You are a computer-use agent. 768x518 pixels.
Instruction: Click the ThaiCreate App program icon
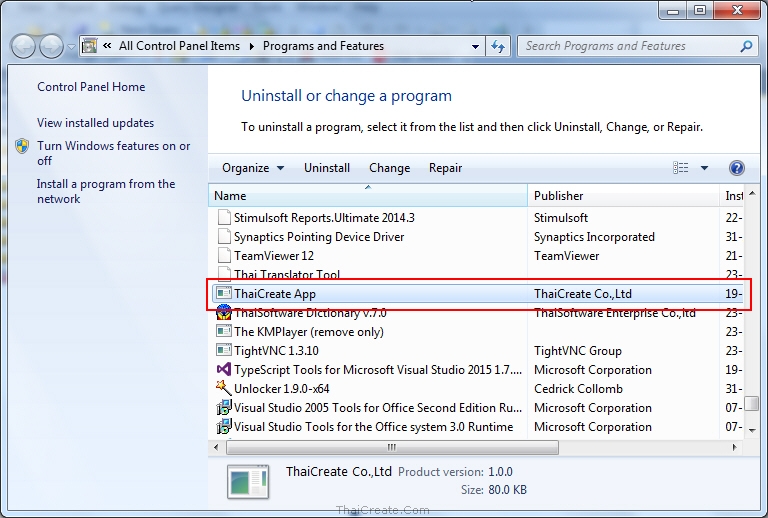tap(224, 293)
